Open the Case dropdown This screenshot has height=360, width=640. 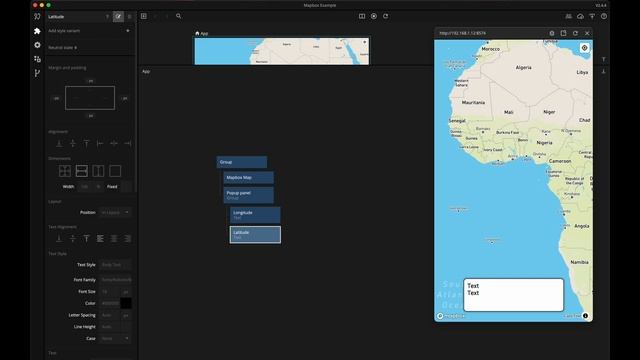pyautogui.click(x=116, y=338)
